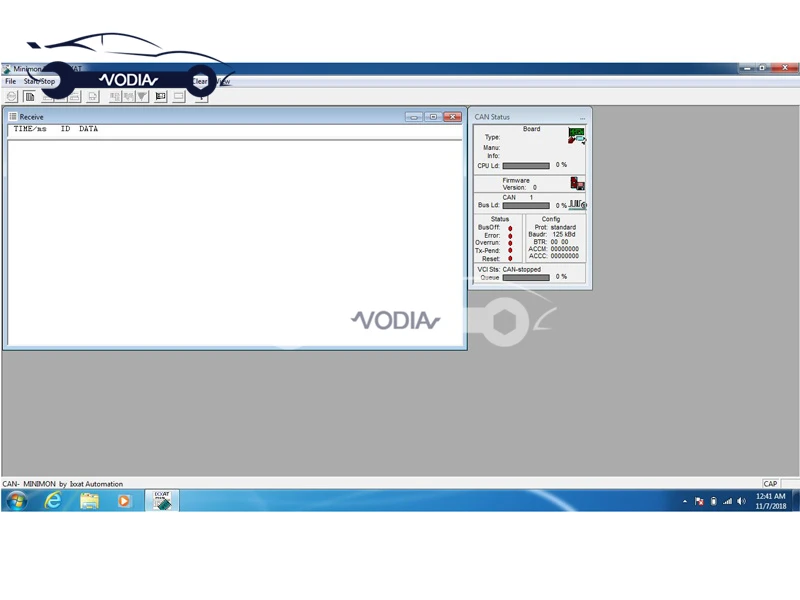The image size is (800, 600).
Task: Click the document page toolbar icon
Action: coord(30,96)
